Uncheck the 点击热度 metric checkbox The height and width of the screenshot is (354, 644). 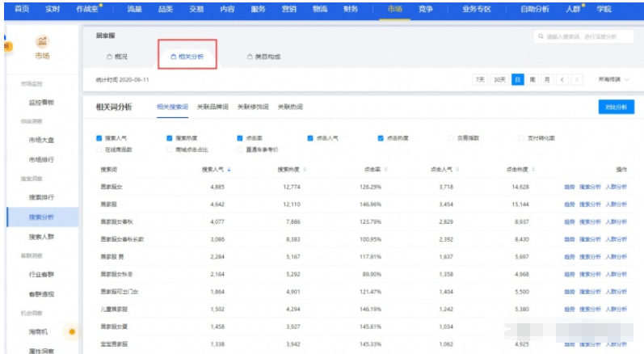click(381, 138)
